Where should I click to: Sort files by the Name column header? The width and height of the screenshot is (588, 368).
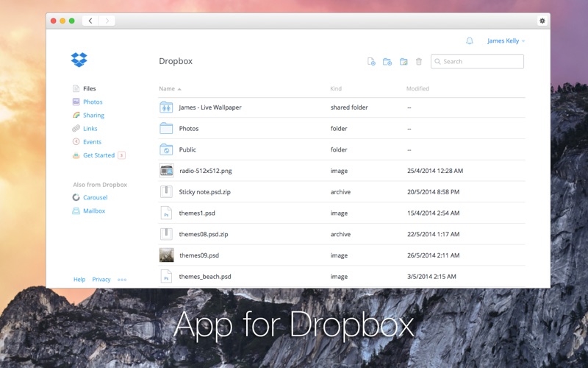[x=167, y=89]
